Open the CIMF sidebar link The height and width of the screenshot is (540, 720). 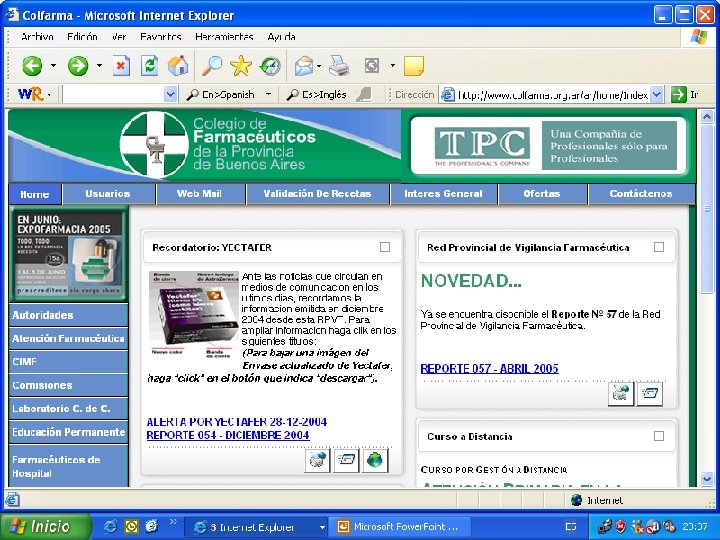pos(68,362)
